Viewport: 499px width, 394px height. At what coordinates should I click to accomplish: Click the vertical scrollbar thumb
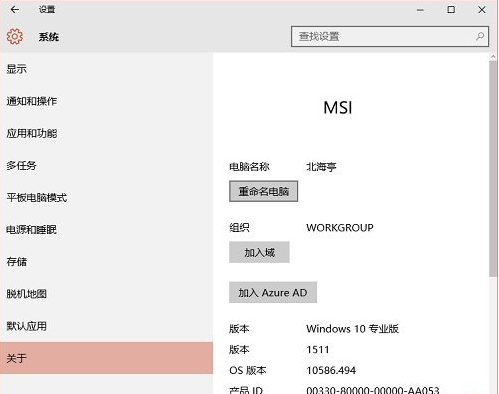point(493,168)
